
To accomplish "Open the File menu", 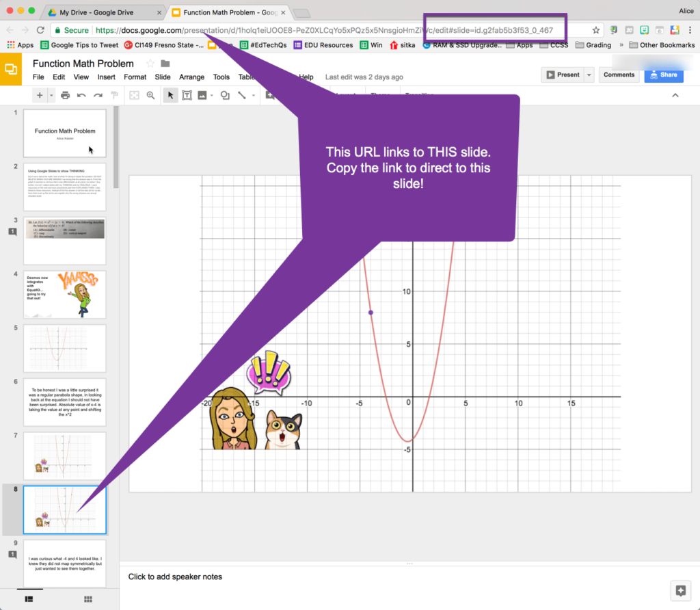I will pos(38,77).
